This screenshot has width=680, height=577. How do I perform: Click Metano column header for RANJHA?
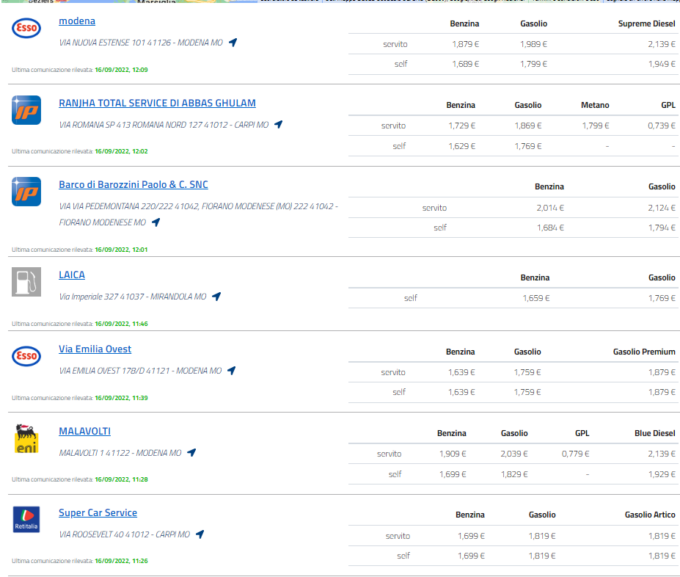595,105
